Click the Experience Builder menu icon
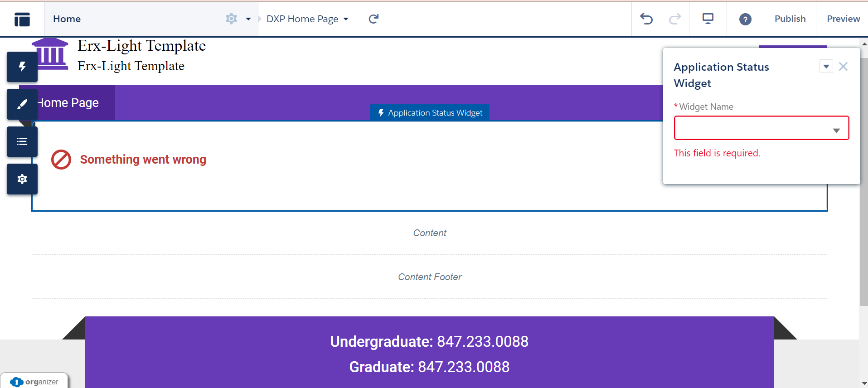868x388 pixels. point(22,19)
